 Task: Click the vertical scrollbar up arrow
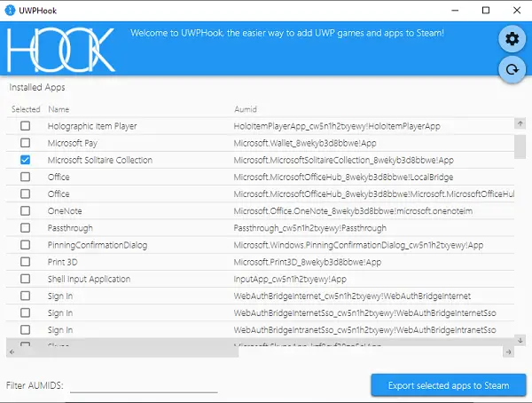click(520, 123)
